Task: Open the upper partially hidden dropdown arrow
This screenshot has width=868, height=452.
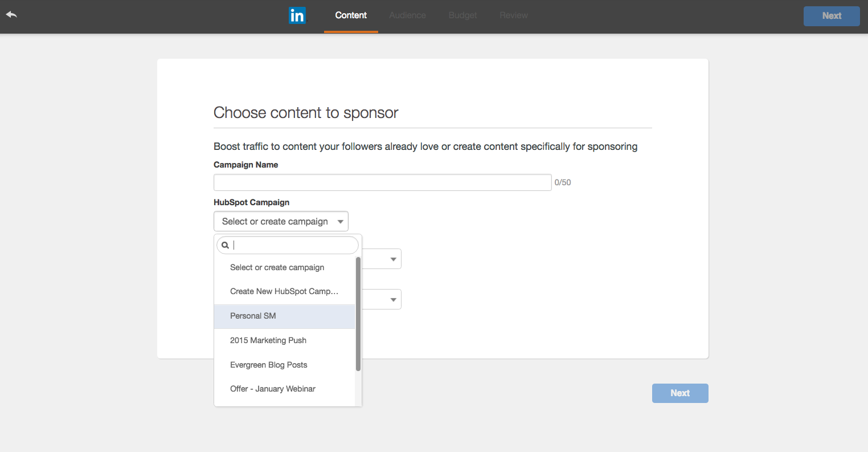Action: click(x=393, y=259)
